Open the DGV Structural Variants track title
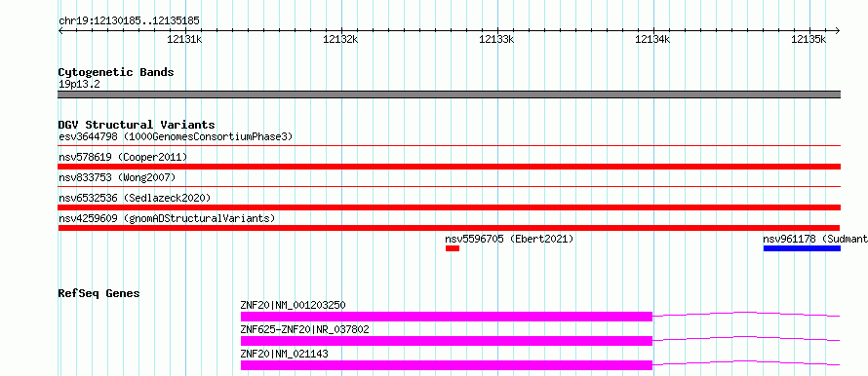The width and height of the screenshot is (868, 376). pyautogui.click(x=137, y=125)
